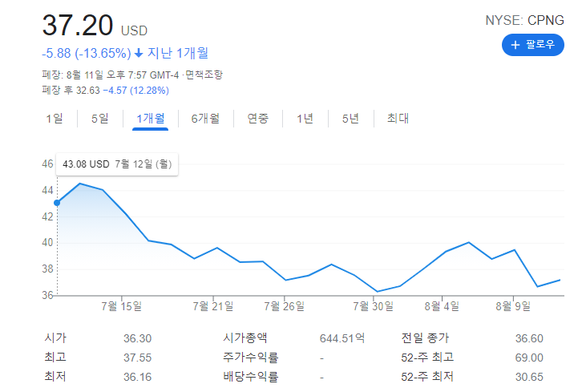This screenshot has height=392, width=574.
Task: Click the blue data point dot on chart
Action: [57, 203]
